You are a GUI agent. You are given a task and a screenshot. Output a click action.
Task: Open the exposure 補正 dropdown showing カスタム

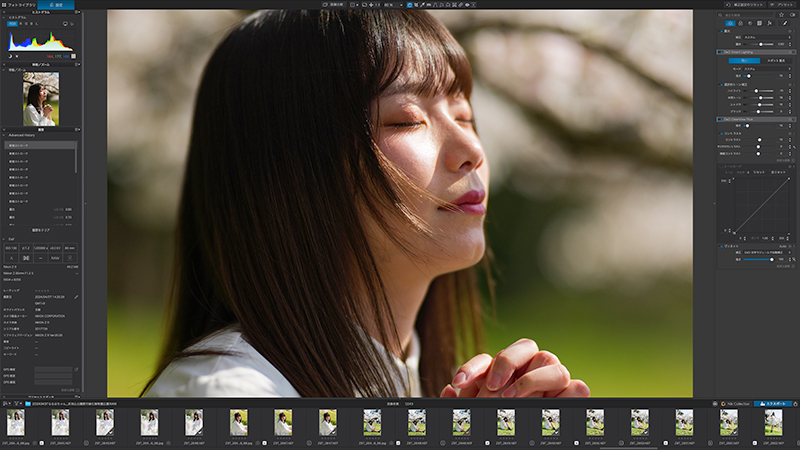[767, 37]
